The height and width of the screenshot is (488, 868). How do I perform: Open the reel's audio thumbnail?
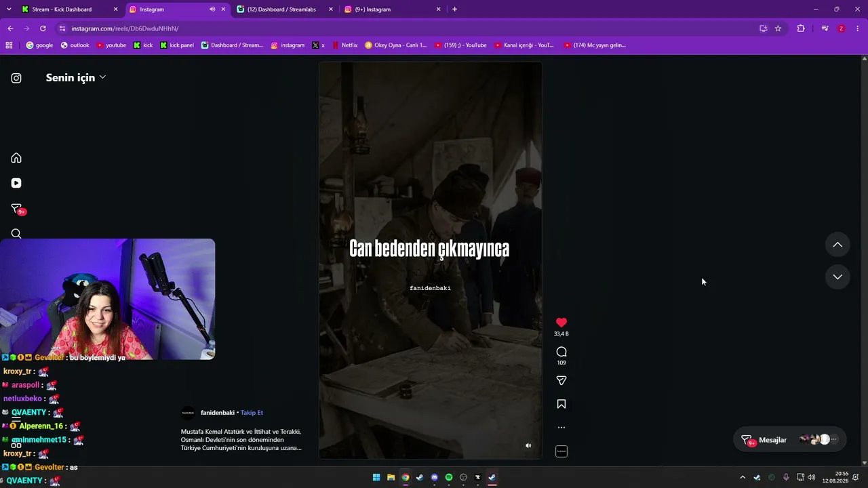(561, 451)
